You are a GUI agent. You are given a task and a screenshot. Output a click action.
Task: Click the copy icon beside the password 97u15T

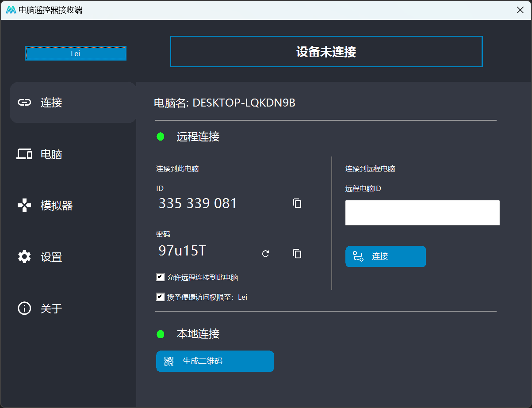pyautogui.click(x=297, y=254)
